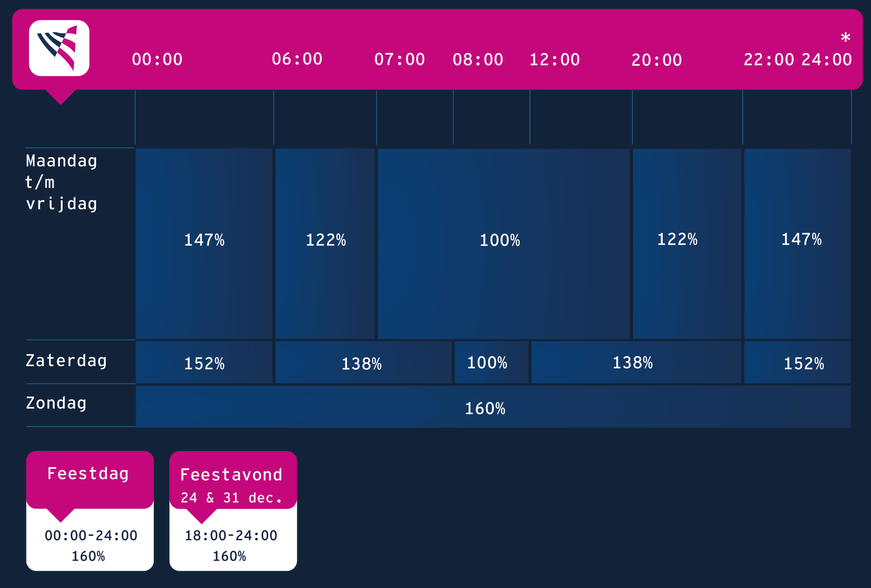Open the Feestavond 24 & 31 dec. card

click(233, 511)
